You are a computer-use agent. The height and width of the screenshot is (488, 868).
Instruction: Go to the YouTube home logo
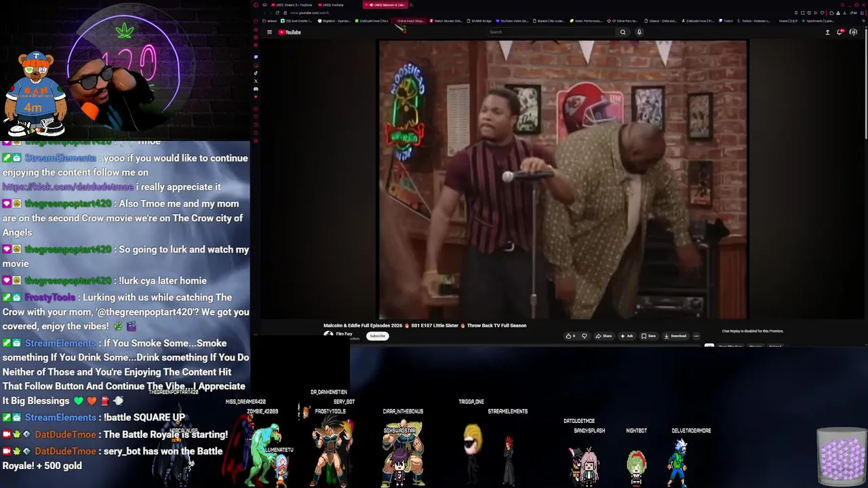click(x=290, y=32)
